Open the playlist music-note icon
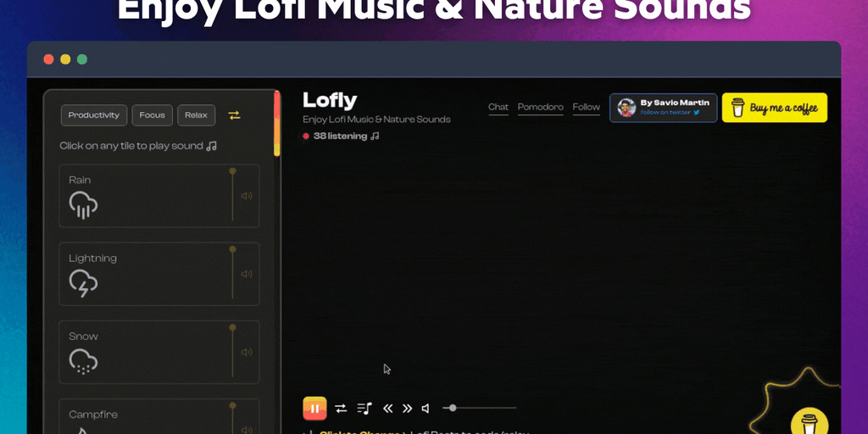Image resolution: width=868 pixels, height=434 pixels. point(364,409)
